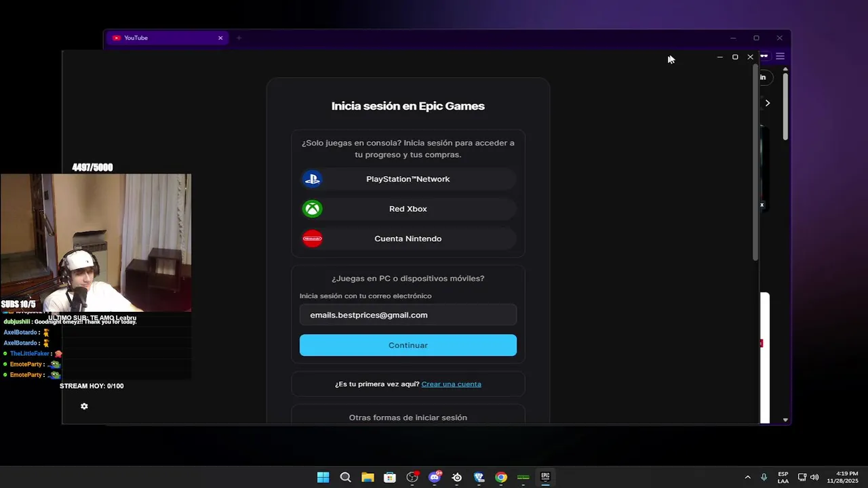Open Windows Search from taskbar
This screenshot has height=488, width=868.
(345, 477)
